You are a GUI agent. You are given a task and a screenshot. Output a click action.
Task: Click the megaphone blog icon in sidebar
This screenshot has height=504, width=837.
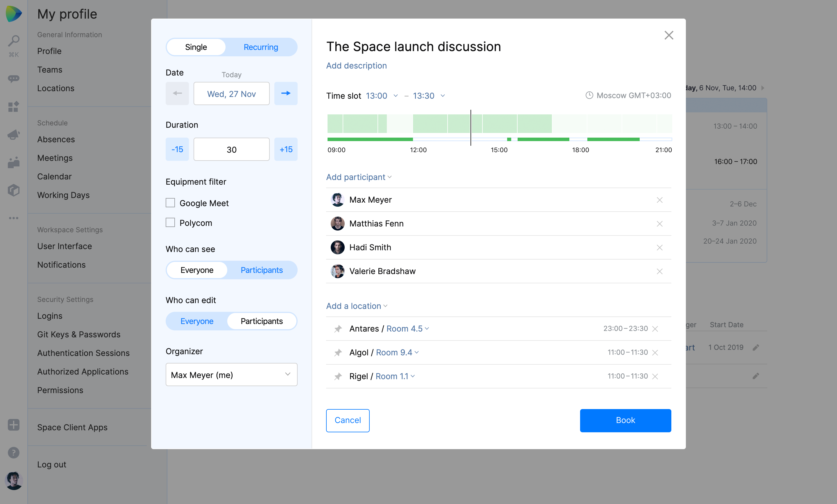pos(14,135)
